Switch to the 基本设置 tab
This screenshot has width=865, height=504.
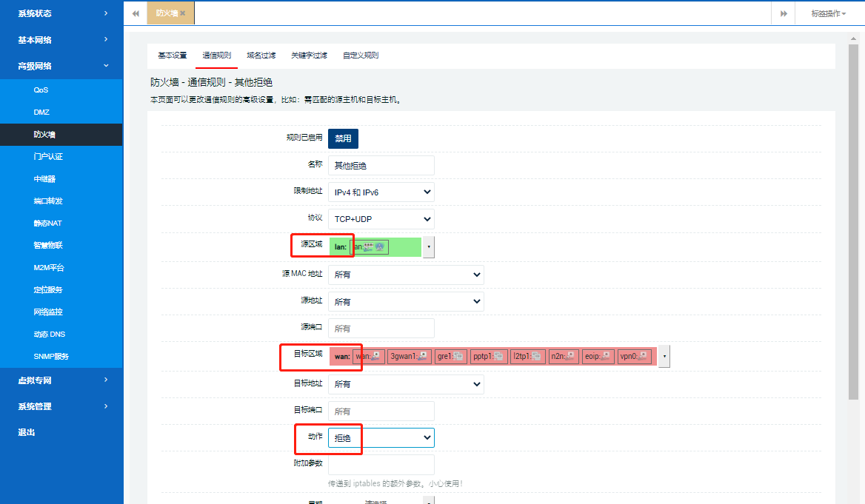[x=173, y=55]
